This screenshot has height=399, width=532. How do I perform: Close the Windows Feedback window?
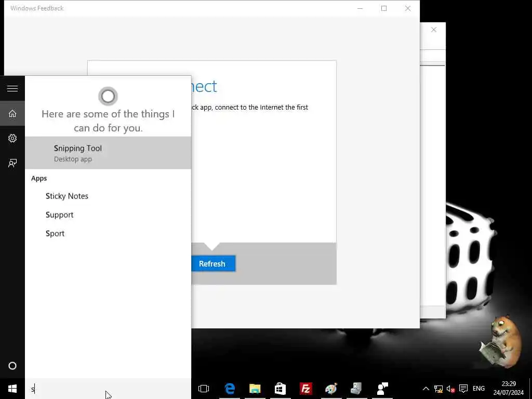[408, 8]
